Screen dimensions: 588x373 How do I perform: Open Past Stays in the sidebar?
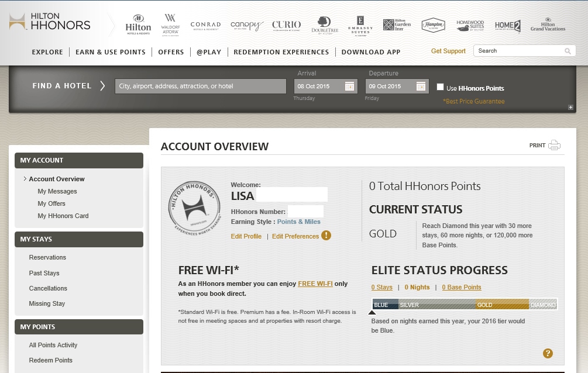click(44, 273)
